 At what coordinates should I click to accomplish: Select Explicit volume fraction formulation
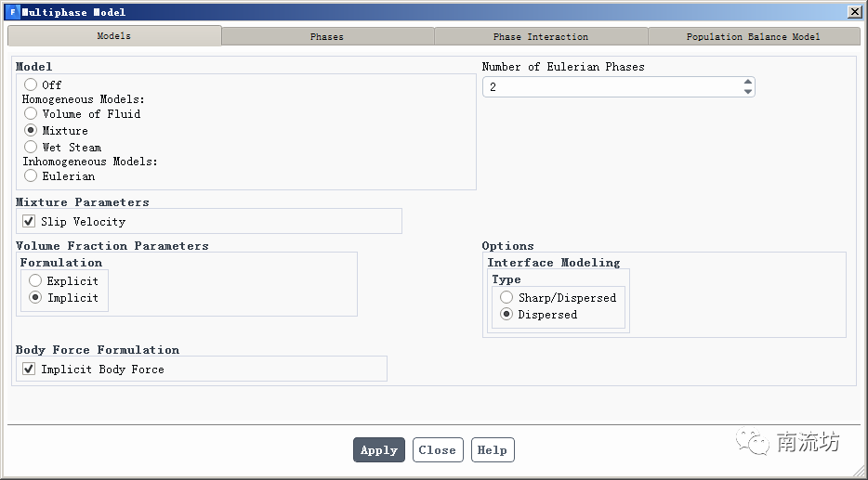(x=35, y=280)
